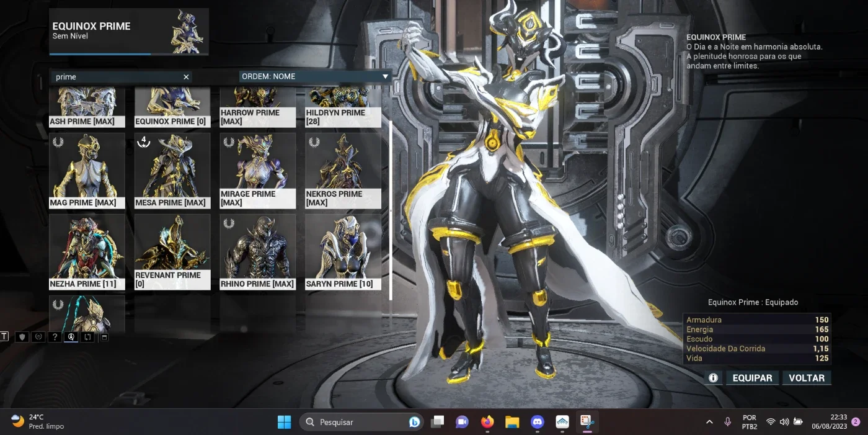Open the notification count badge
This screenshot has height=435, width=868.
pos(856,422)
